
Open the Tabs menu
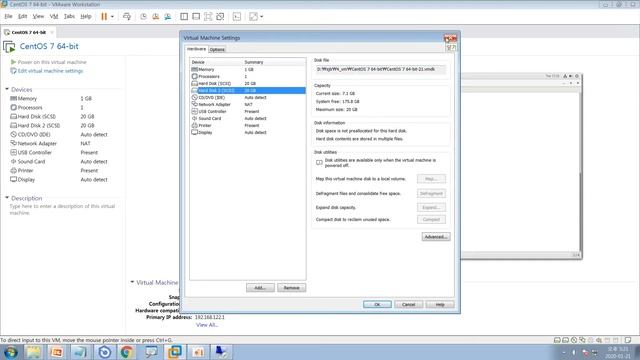[x=69, y=16]
